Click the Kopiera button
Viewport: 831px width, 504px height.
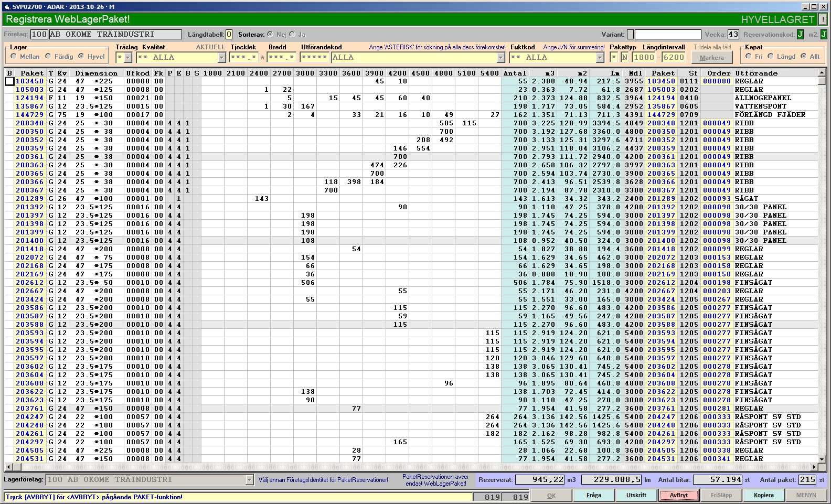[x=764, y=495]
